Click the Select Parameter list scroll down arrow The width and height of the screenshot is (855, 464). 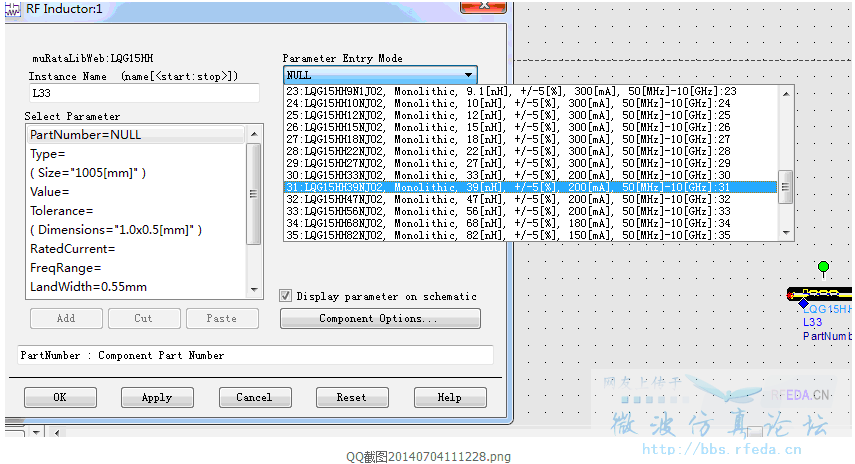click(x=254, y=290)
